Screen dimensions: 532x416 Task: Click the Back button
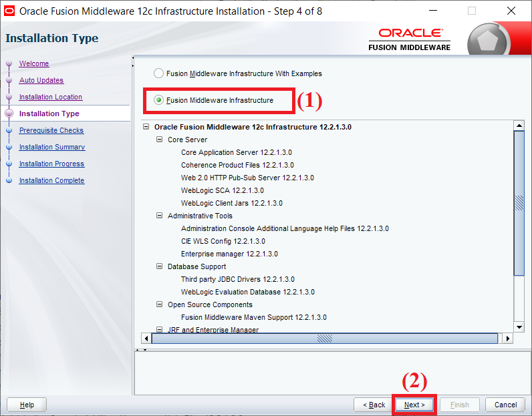(x=374, y=405)
